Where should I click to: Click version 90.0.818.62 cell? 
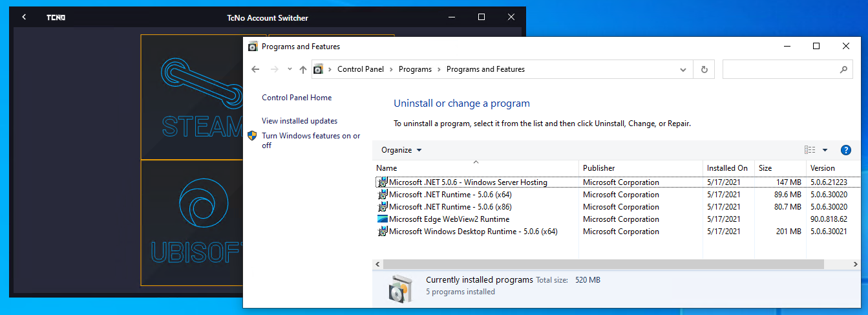[x=829, y=219]
